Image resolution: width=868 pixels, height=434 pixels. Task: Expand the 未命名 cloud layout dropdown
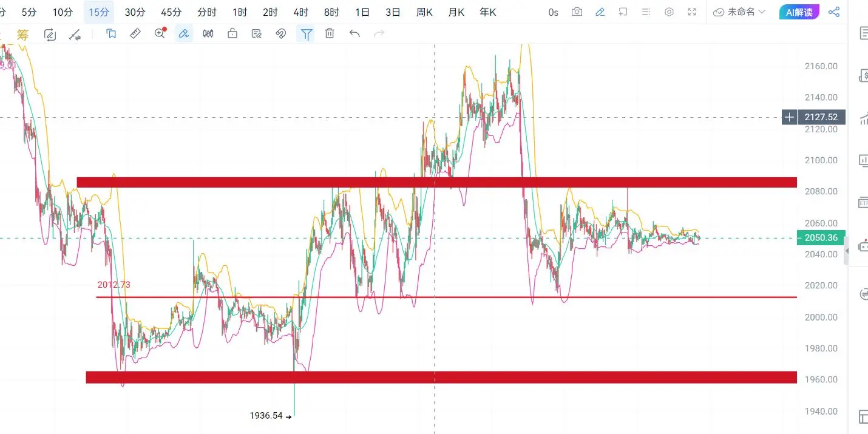click(739, 12)
